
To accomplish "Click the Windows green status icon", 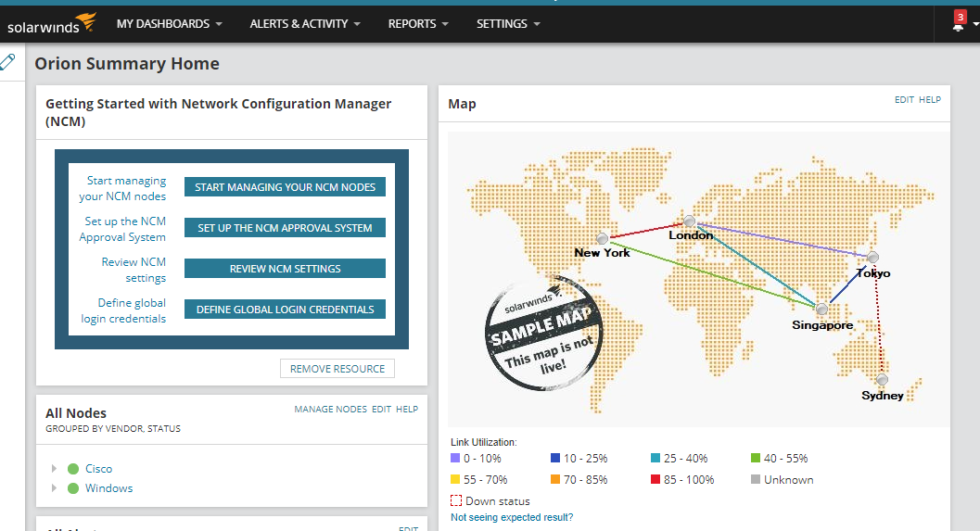I will (x=73, y=487).
